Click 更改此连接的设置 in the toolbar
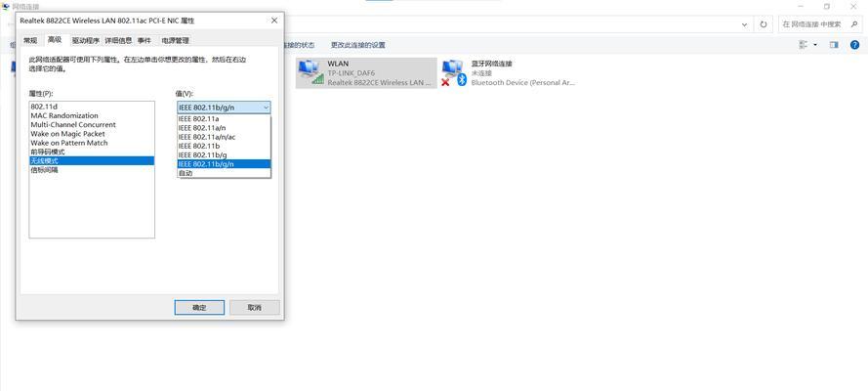The image size is (868, 391). pos(357,45)
